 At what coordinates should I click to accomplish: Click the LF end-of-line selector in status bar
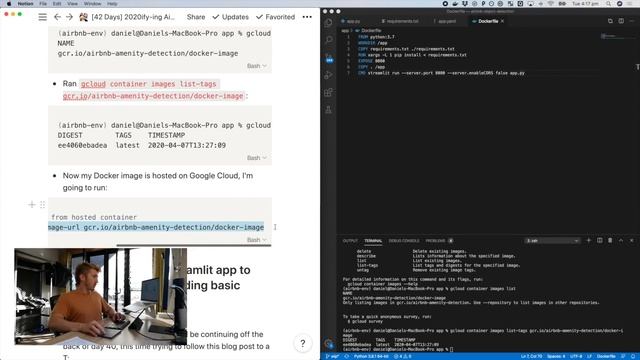[x=589, y=356]
